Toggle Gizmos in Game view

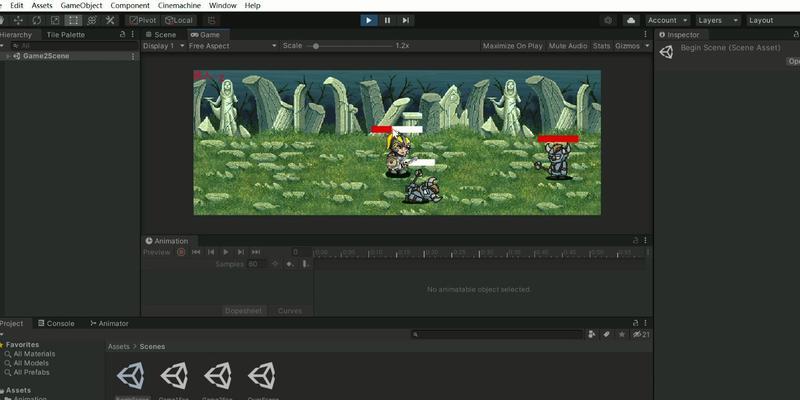tap(628, 46)
